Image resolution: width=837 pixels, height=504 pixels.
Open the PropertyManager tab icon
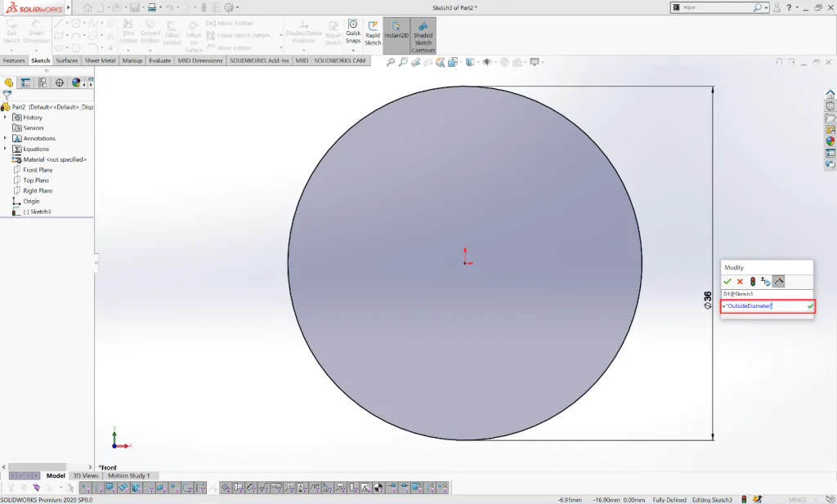point(25,83)
